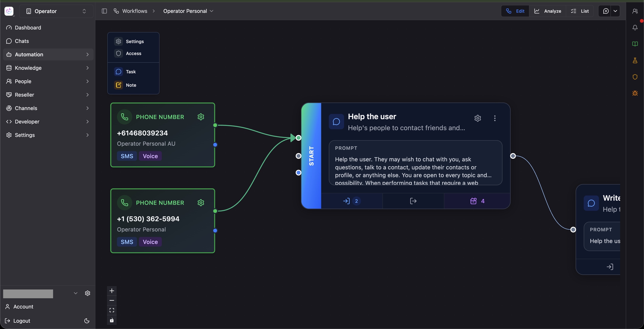Click the sidebar collapse panel icon
Viewport: 644px width, 329px height.
point(104,11)
